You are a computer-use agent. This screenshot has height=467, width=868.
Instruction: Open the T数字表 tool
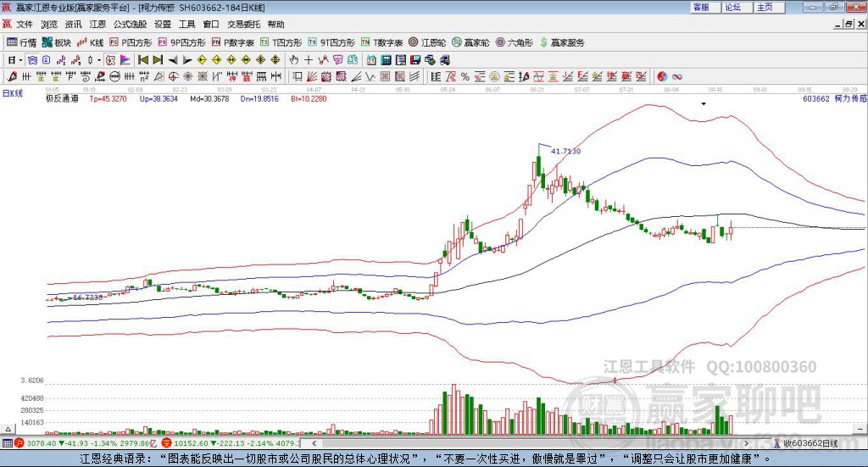(382, 42)
